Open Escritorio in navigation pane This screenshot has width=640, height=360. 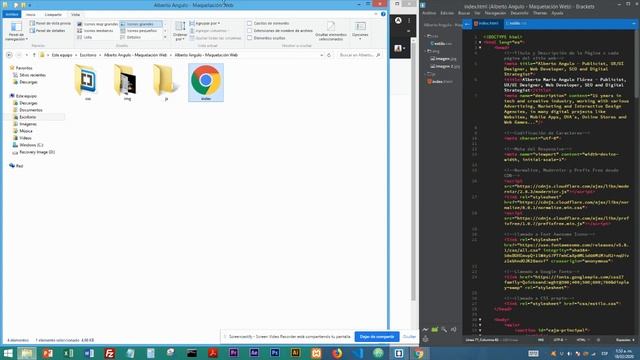coord(28,117)
